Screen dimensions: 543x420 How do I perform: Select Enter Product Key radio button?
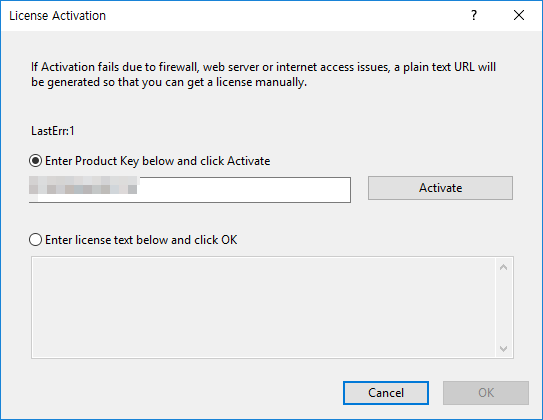pos(35,161)
